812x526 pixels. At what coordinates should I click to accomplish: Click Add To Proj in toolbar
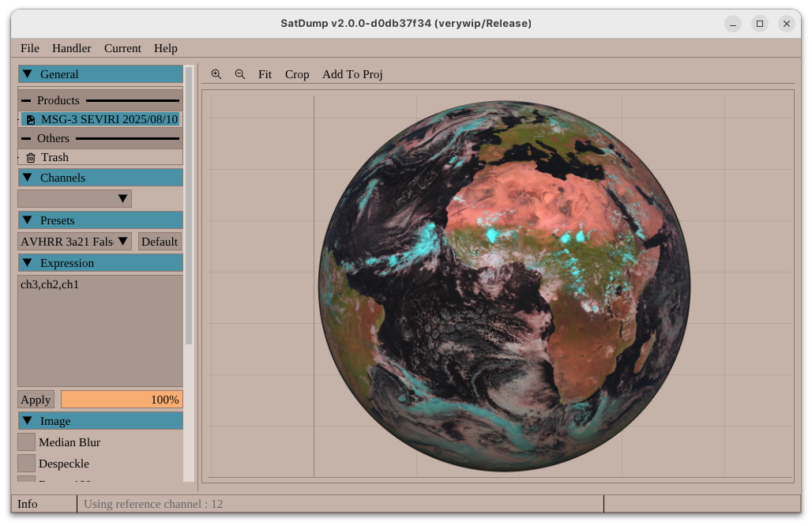coord(352,74)
